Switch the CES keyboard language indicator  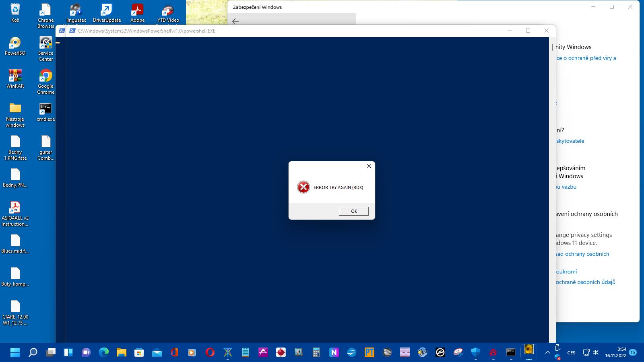coord(571,353)
